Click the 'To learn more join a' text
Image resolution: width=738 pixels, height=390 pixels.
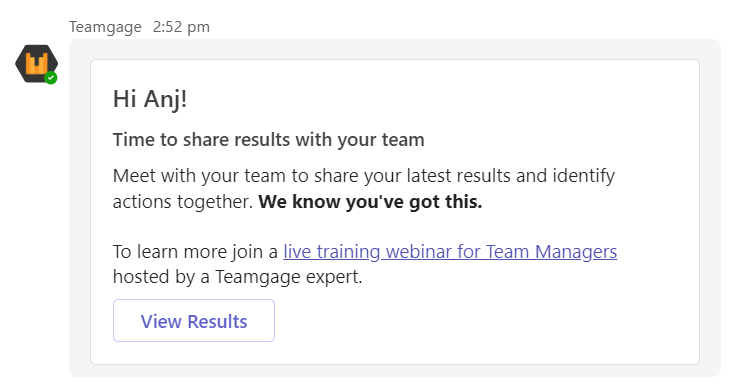(195, 251)
